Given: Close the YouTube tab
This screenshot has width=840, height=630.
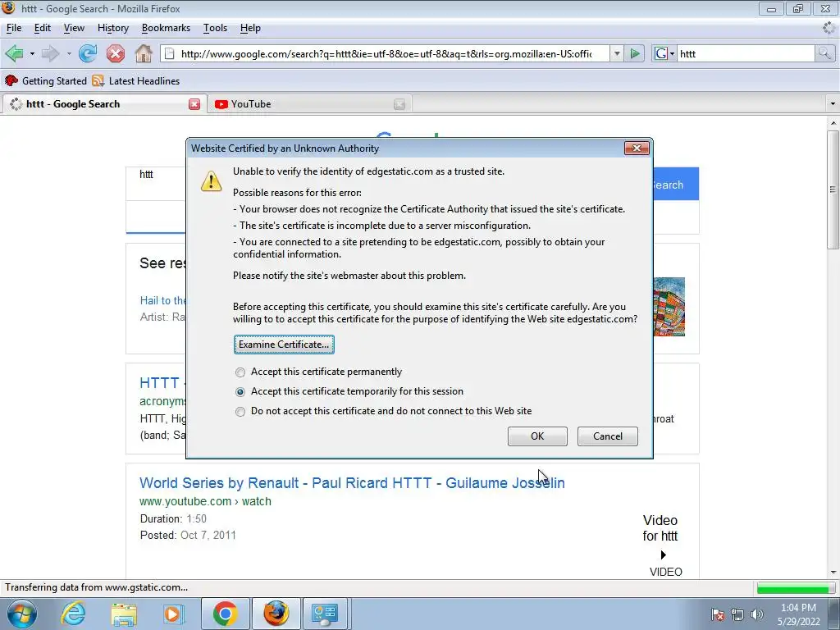Looking at the screenshot, I should [399, 104].
